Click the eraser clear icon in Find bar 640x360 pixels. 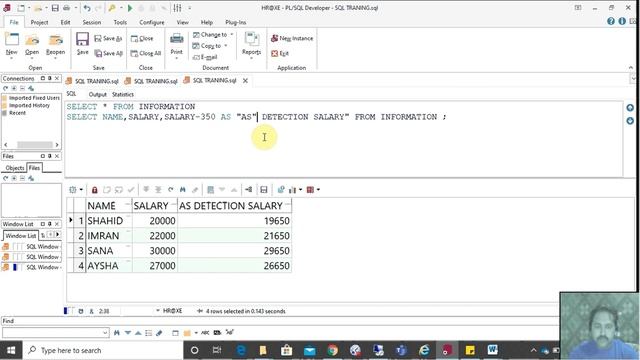click(159, 333)
